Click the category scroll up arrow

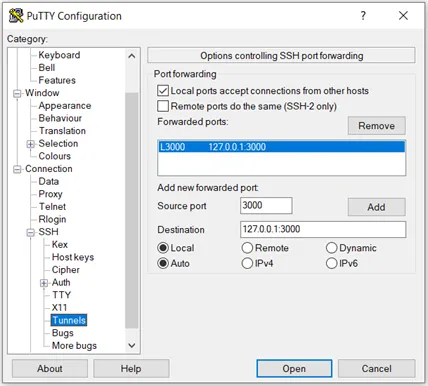[132, 56]
